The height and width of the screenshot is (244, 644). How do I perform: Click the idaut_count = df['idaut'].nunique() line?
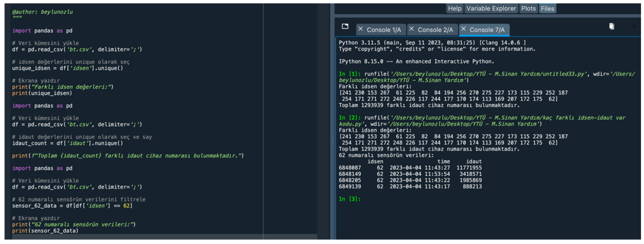(x=67, y=143)
